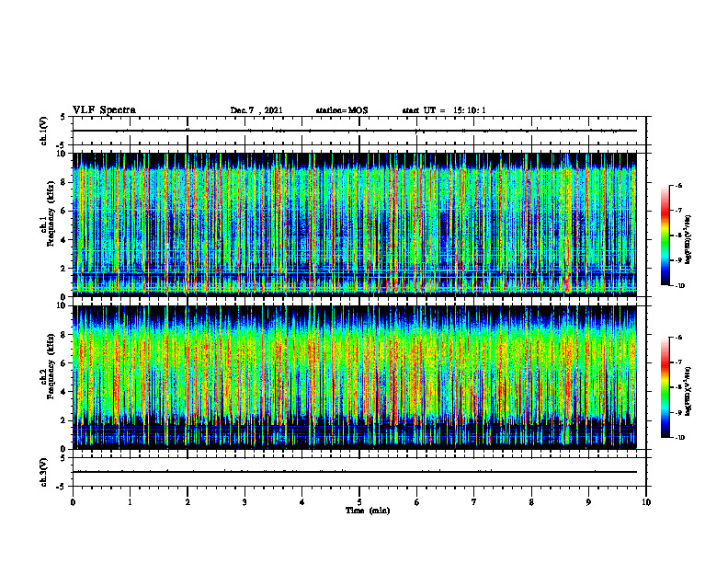Image resolution: width=728 pixels, height=563 pixels.
Task: Click the ch.2 frequency tick label "4"
Action: click(x=63, y=392)
